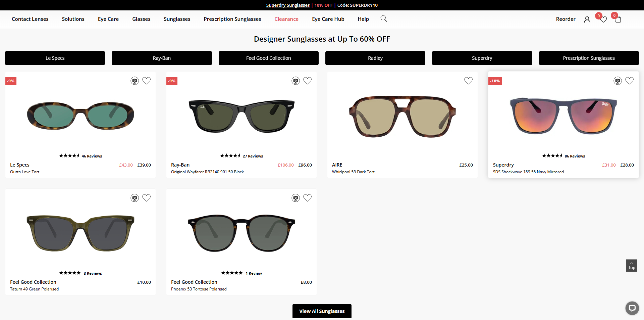Screen dimensions: 644x320
Task: Favourite the AIRE Whirlpool sunglasses heart
Action: point(468,81)
